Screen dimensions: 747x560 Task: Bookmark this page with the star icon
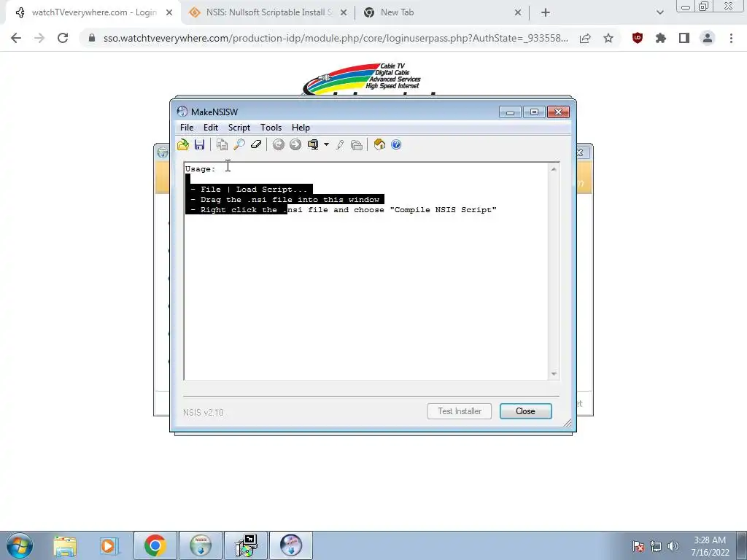(608, 38)
